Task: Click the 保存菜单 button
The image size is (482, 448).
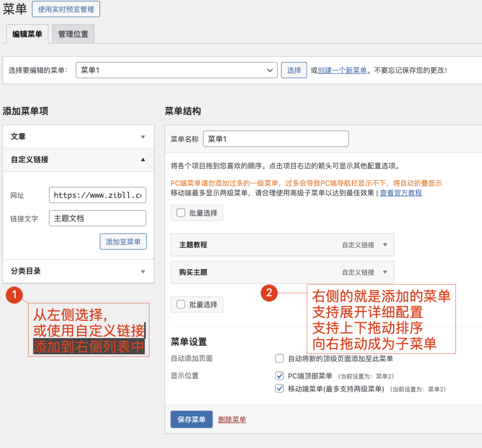Action: click(191, 419)
